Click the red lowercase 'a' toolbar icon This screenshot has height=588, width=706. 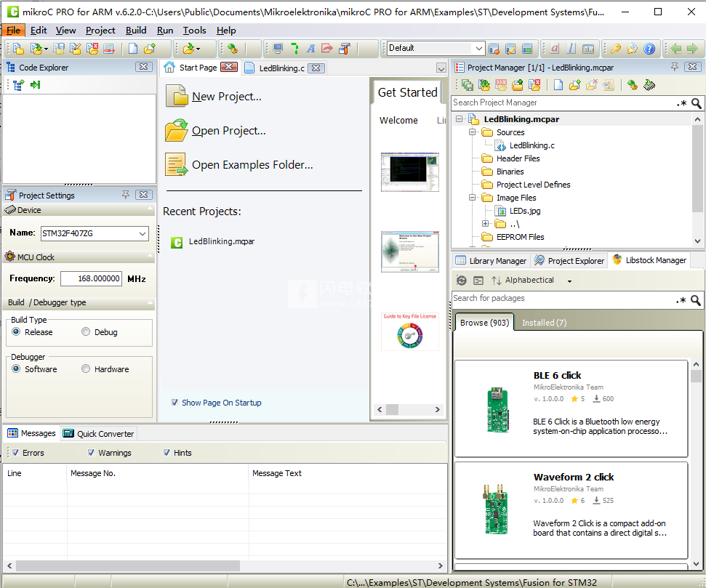tap(555, 48)
